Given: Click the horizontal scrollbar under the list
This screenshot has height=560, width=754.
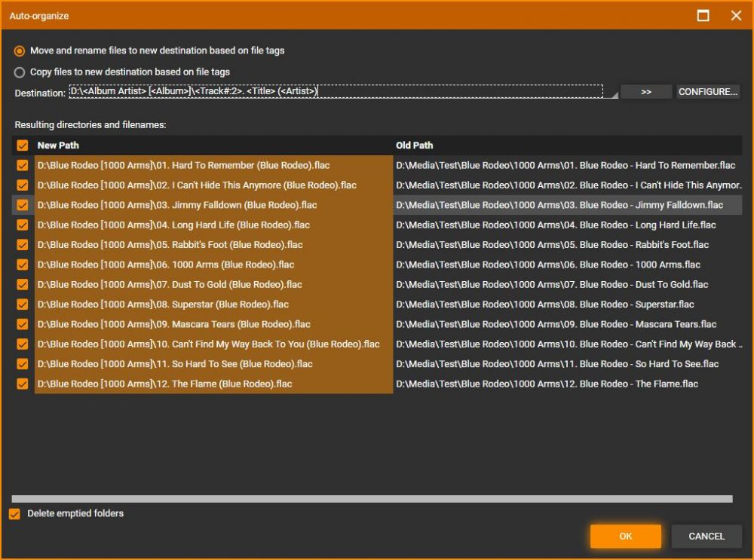Looking at the screenshot, I should coord(372,499).
